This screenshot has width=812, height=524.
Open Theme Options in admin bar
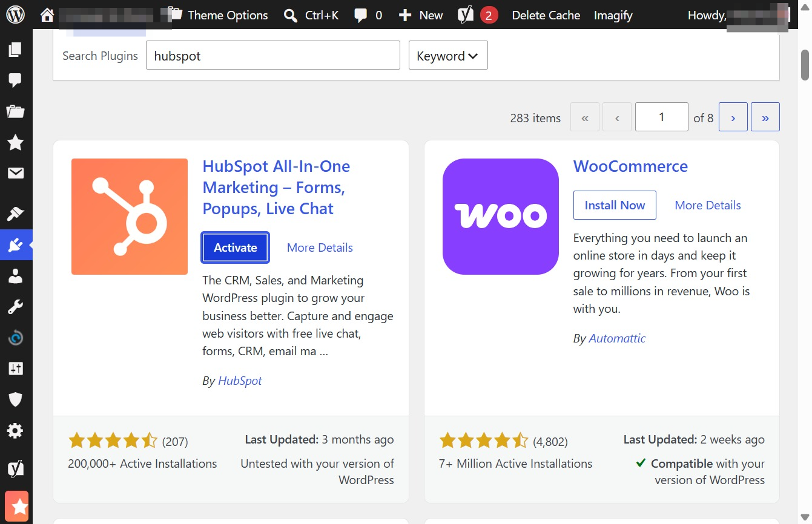coord(219,15)
